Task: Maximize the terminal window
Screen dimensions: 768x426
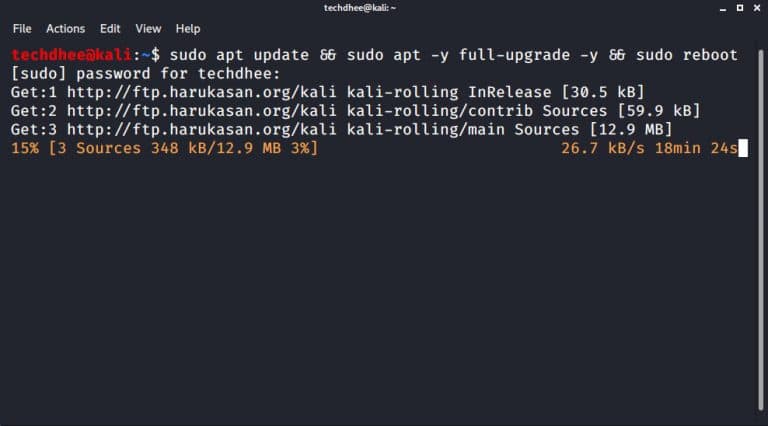Action: (x=738, y=8)
